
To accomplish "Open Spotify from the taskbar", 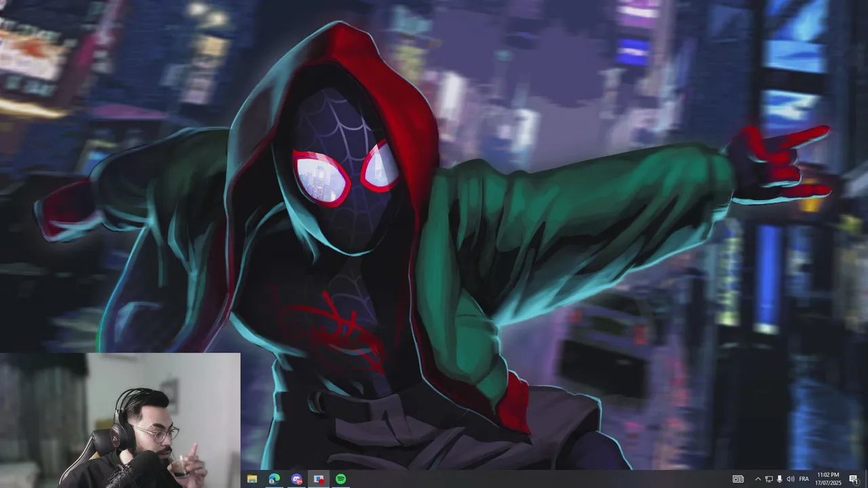I will (340, 479).
